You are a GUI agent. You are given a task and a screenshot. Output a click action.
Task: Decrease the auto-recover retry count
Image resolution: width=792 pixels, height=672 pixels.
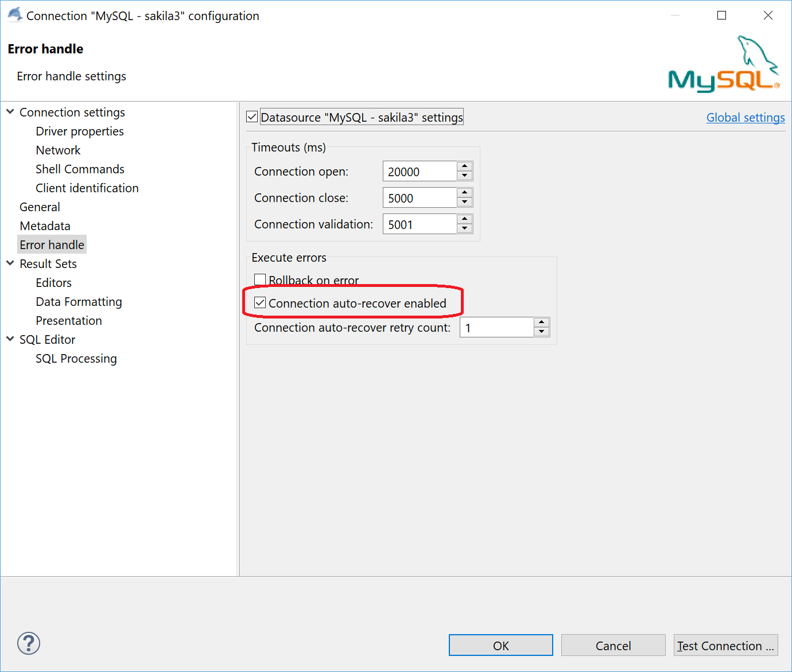pyautogui.click(x=541, y=331)
